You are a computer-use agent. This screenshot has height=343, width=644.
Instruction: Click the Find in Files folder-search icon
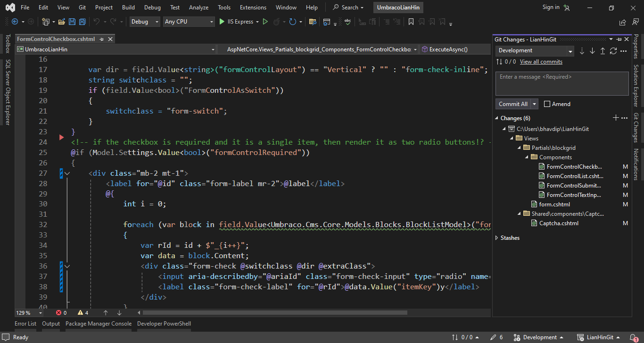coord(312,22)
